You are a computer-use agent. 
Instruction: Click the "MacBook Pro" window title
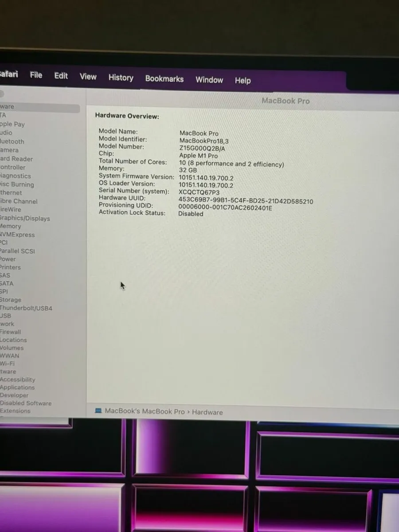286,101
